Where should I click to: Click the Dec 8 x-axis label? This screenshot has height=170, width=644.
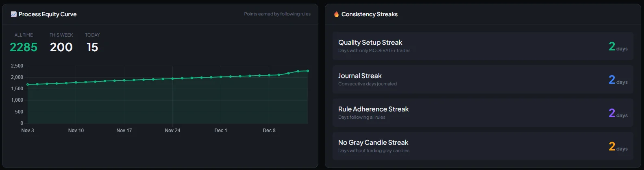pos(269,131)
